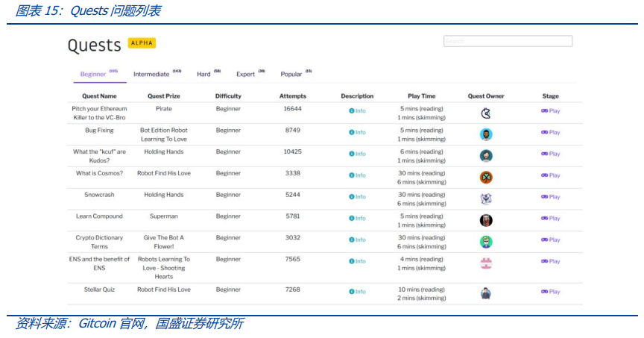Click owner avatar of Pitch your Ethereum quest
644x338 pixels.
click(486, 113)
